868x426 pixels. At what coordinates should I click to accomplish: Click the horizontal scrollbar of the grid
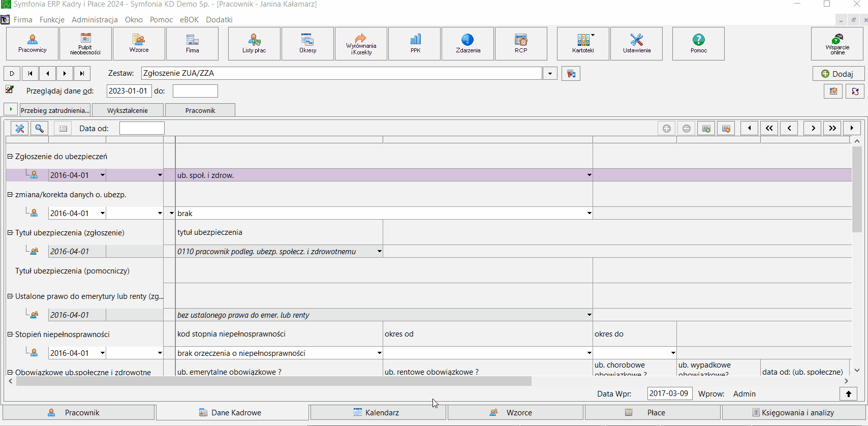[273, 381]
